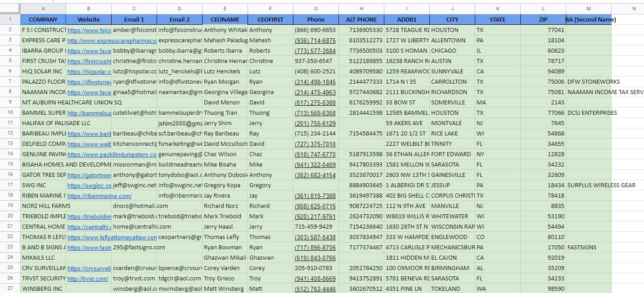644x293 pixels.
Task: Select the home@centralhi.com email cell
Action: tap(134, 227)
